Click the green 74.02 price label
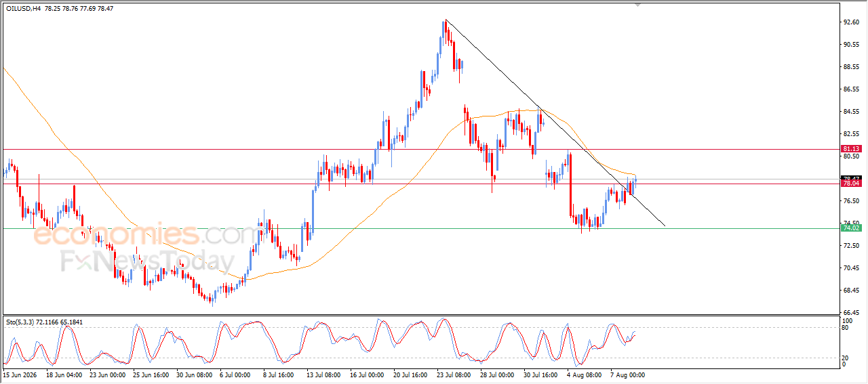The image size is (868, 384). tap(851, 228)
